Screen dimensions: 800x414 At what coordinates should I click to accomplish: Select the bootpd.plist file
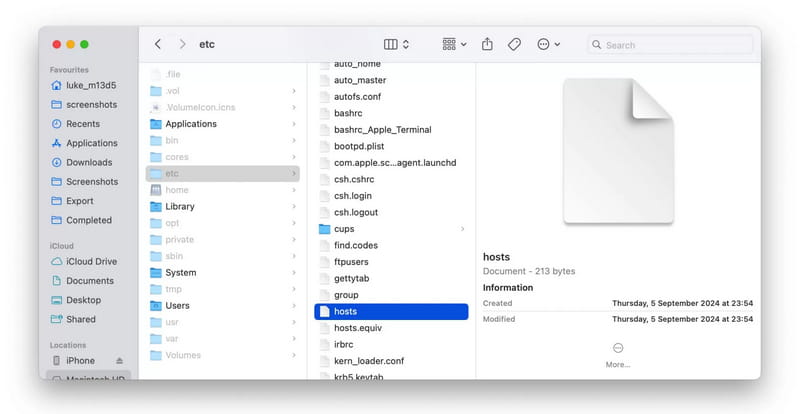tap(391, 146)
